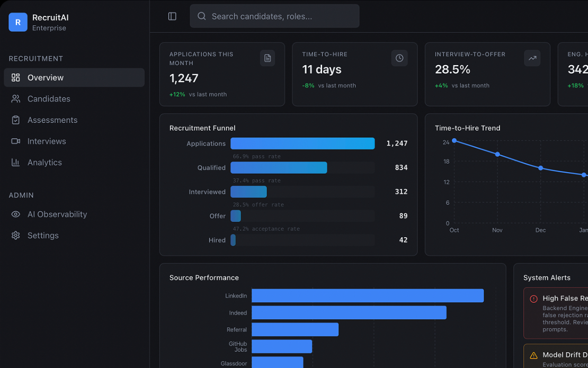The width and height of the screenshot is (588, 368).
Task: Click the document icon in Applications card
Action: (268, 58)
